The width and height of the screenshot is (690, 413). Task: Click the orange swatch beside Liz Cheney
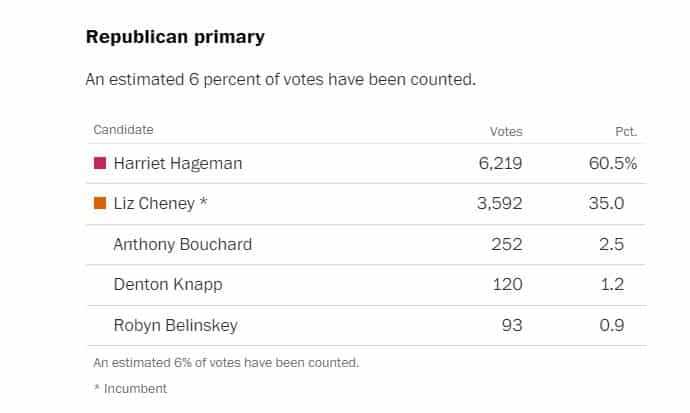pos(100,203)
